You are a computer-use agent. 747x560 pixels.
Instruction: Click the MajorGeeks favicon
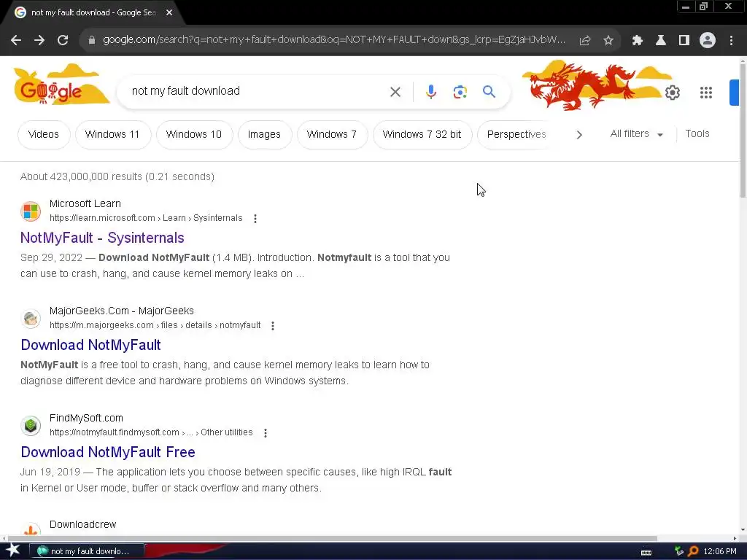tap(31, 318)
